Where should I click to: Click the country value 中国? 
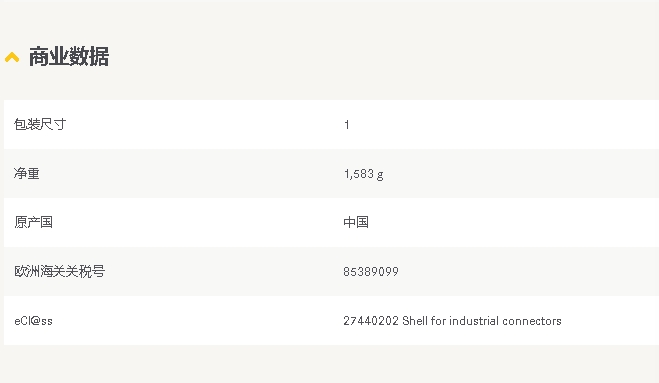356,222
